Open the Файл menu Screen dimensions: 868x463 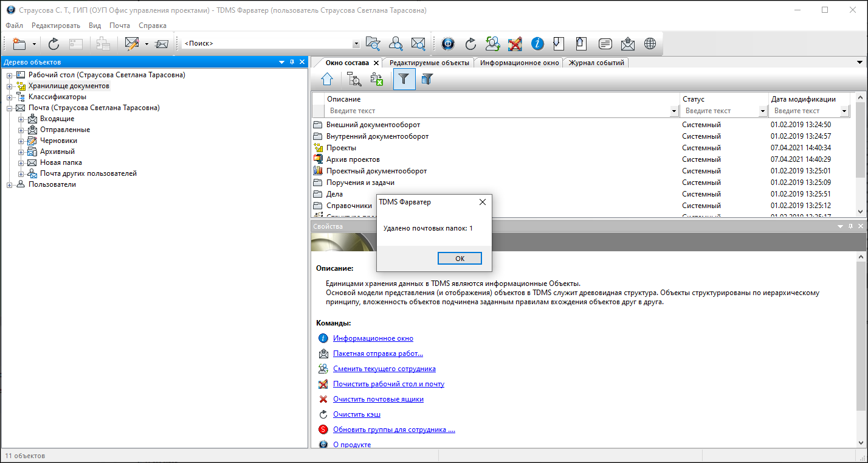tap(15, 26)
